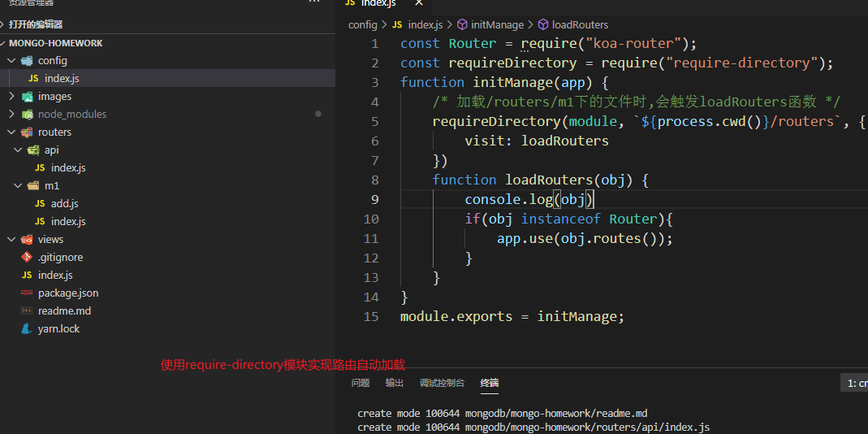868x434 pixels.
Task: Collapse the m1 folder chevron
Action: point(18,185)
